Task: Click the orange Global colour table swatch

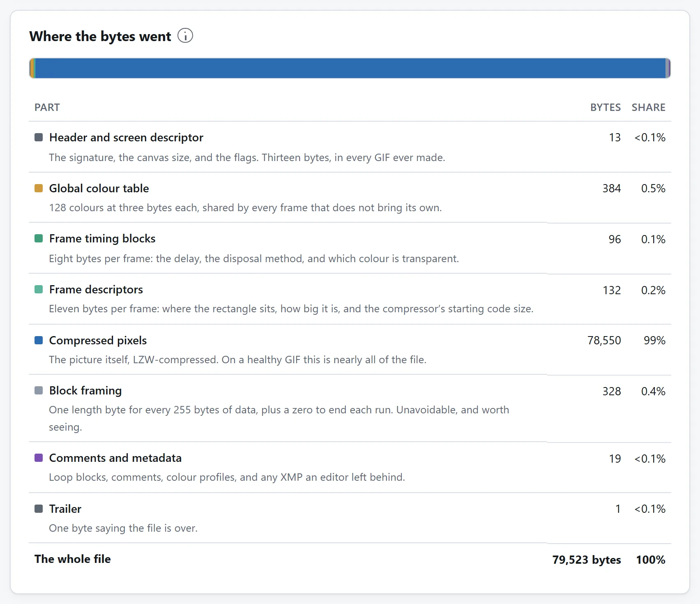Action: click(x=39, y=188)
